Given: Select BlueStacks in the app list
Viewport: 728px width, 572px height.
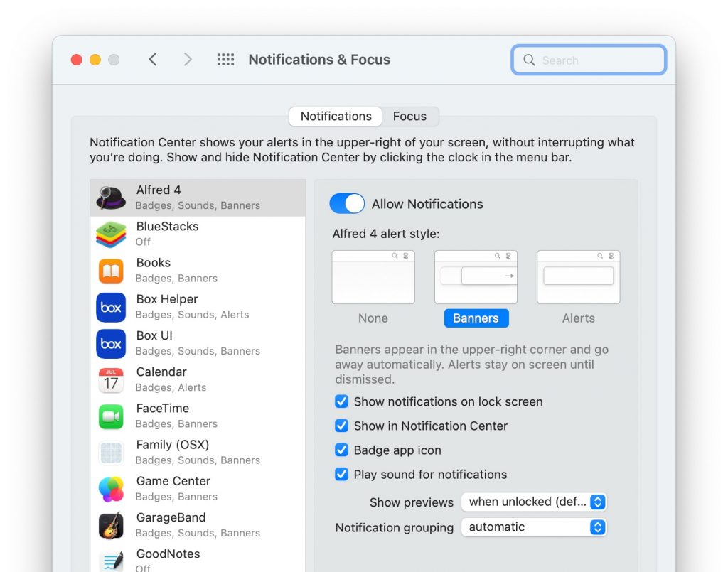Looking at the screenshot, I should pyautogui.click(x=198, y=234).
